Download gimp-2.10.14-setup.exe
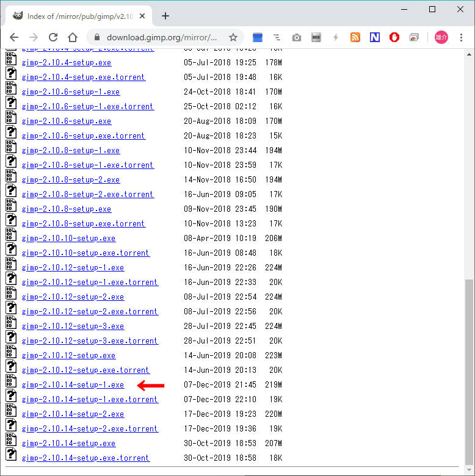The image size is (475, 476). [x=68, y=443]
